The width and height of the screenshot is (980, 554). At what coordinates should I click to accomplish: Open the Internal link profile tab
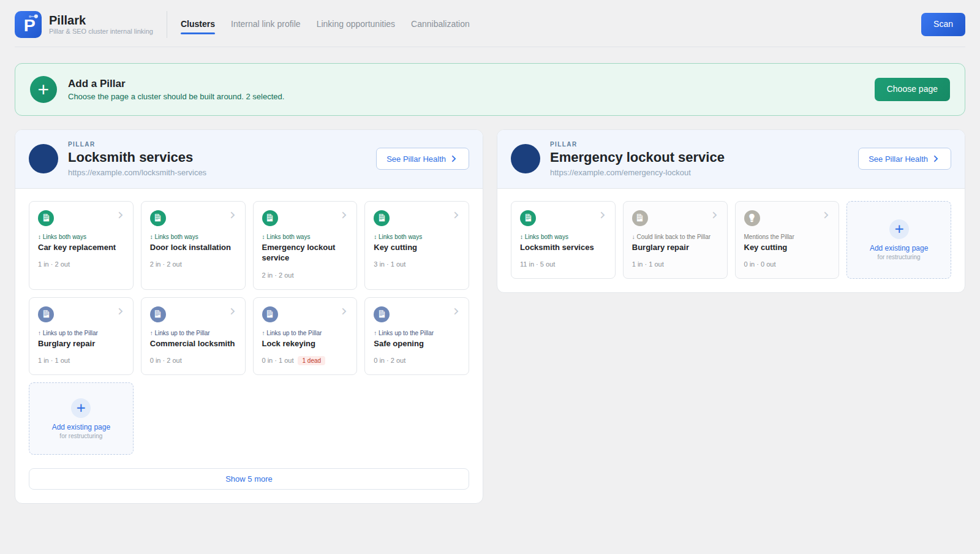[x=265, y=24]
